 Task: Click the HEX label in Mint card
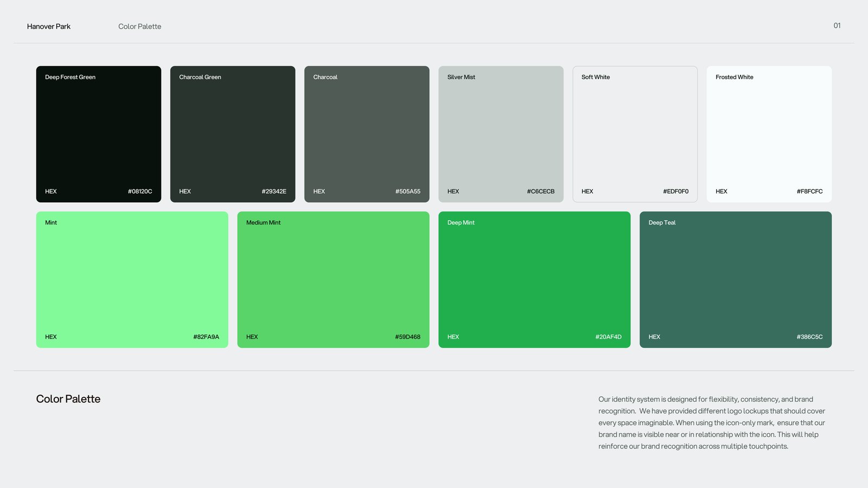pyautogui.click(x=51, y=337)
